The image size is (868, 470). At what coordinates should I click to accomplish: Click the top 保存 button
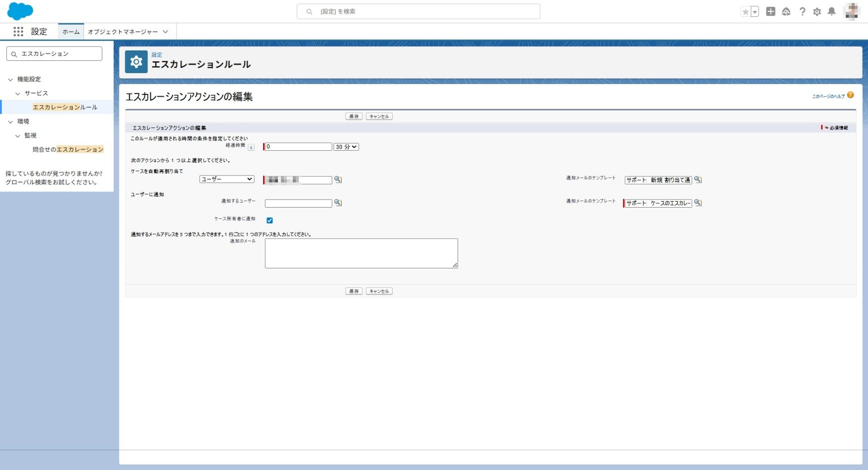coord(354,117)
